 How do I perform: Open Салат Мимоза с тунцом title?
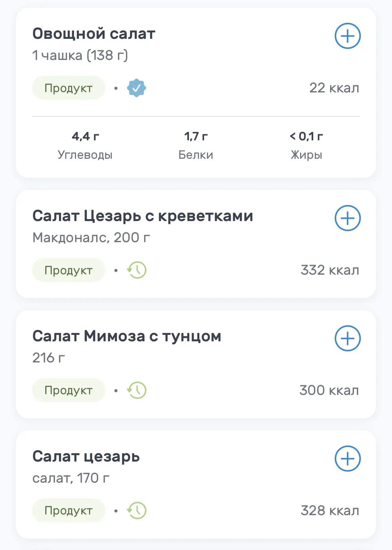point(127,336)
